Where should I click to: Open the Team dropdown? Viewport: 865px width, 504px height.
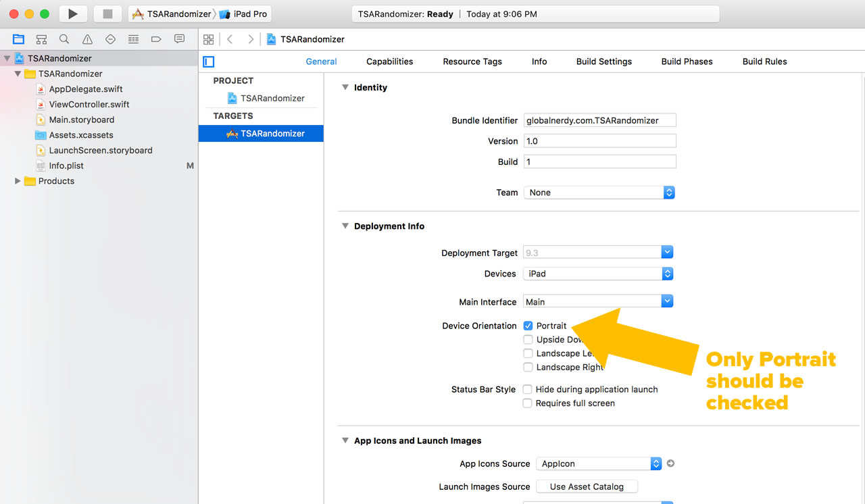pyautogui.click(x=599, y=193)
